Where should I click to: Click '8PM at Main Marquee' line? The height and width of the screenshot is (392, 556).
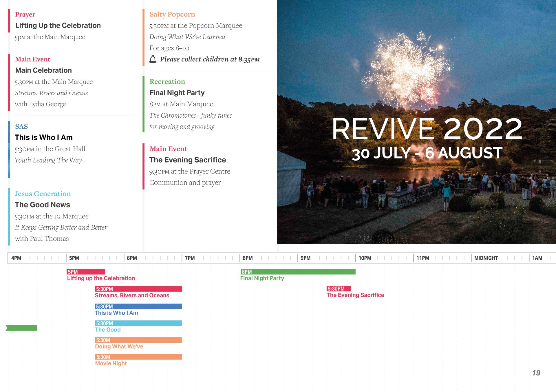click(x=181, y=104)
